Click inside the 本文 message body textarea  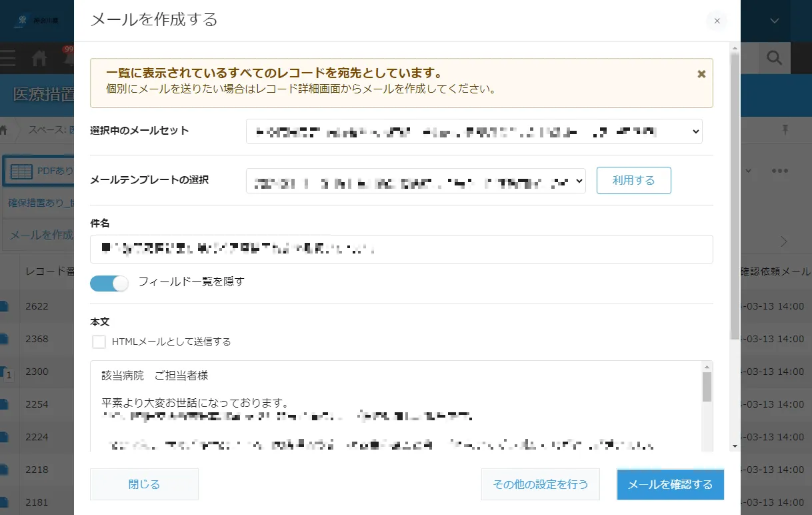click(x=396, y=406)
